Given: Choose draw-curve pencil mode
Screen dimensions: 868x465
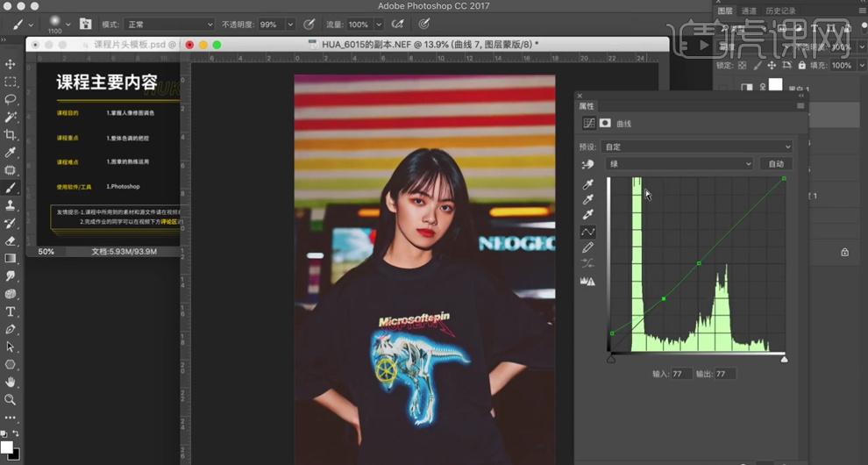Looking at the screenshot, I should coord(588,247).
